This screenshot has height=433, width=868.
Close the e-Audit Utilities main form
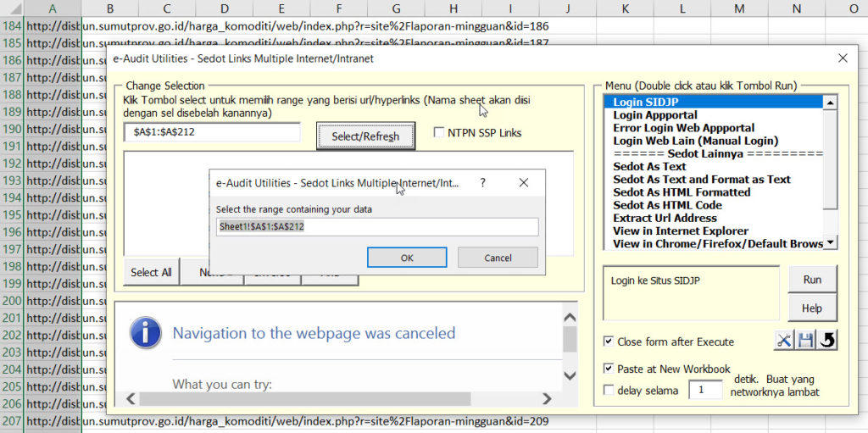pos(843,58)
